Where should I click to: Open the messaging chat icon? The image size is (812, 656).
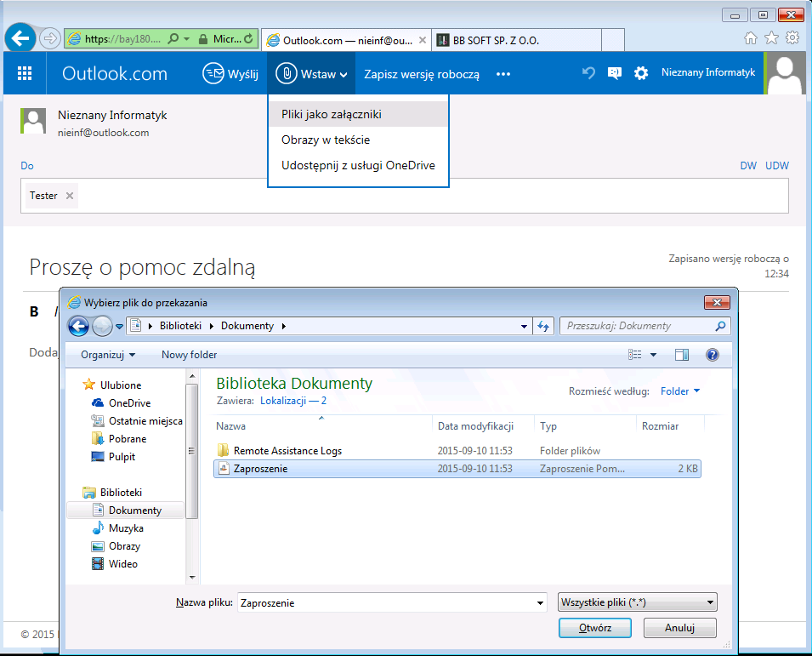614,74
